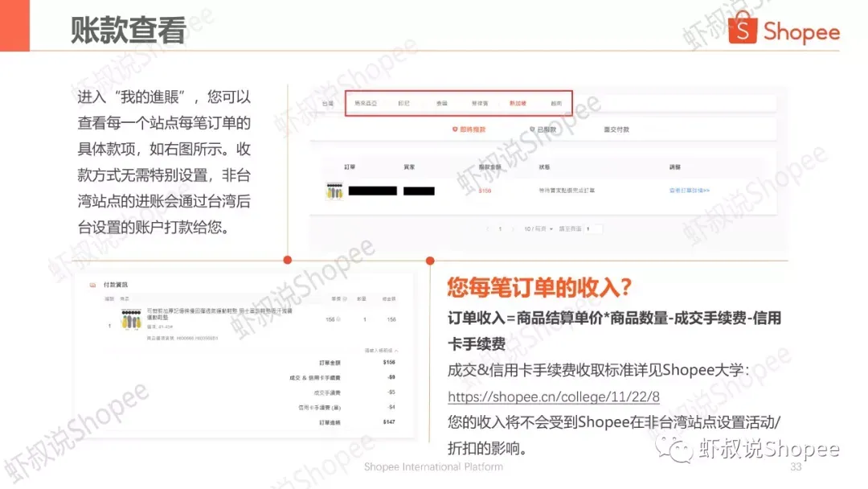
Task: Switch to the 越南 site tab
Action: pos(556,104)
